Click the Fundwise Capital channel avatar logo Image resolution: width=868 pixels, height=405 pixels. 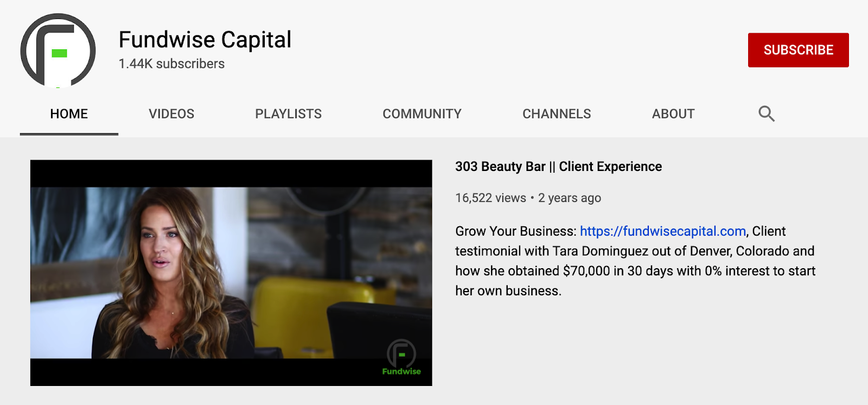point(58,50)
